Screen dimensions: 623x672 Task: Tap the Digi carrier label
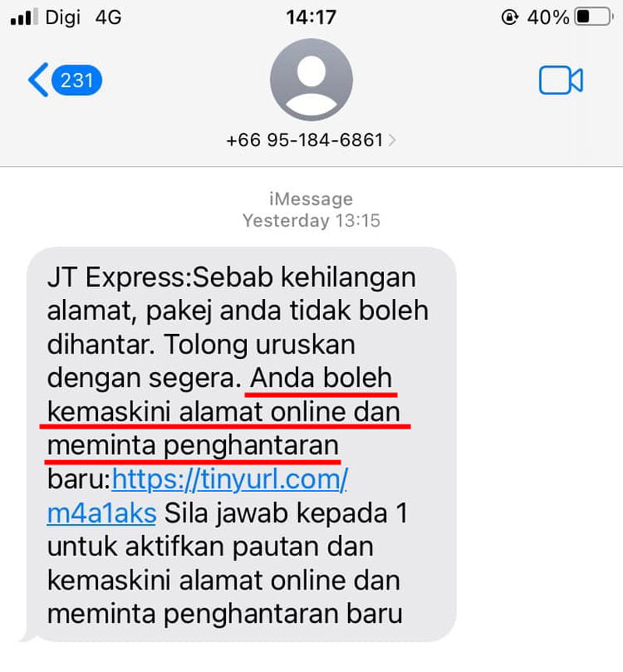click(x=63, y=18)
